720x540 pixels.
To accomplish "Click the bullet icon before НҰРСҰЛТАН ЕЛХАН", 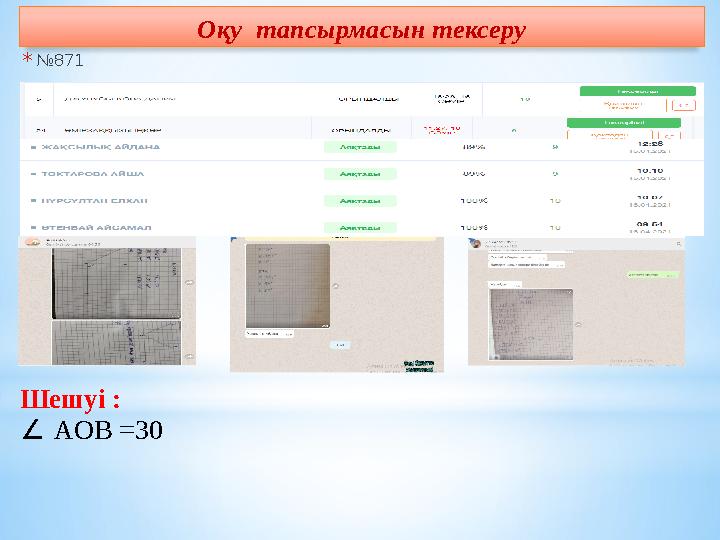I will (33, 201).
